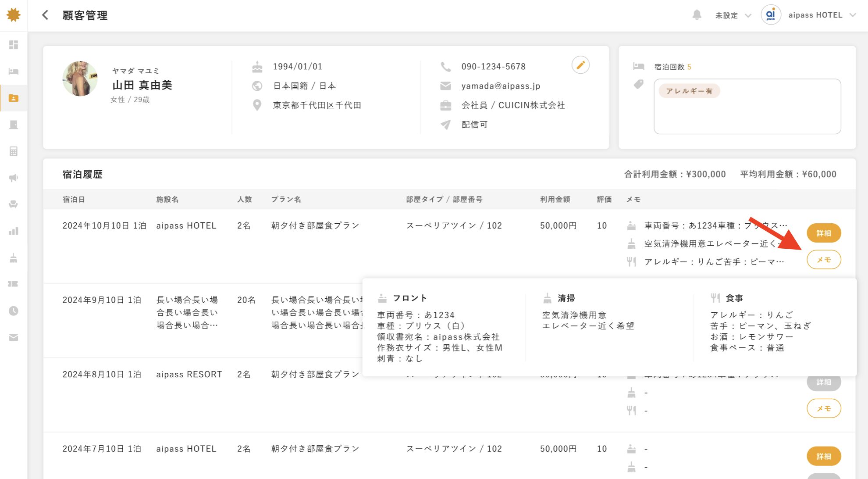
Task: Click スーペリアツイン / 102 in October row
Action: pyautogui.click(x=454, y=225)
